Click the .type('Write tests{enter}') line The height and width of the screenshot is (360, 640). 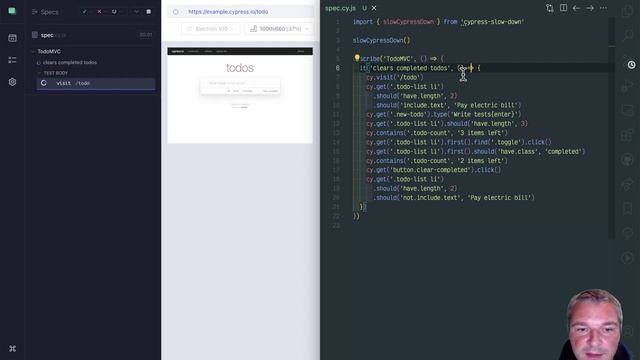point(443,115)
